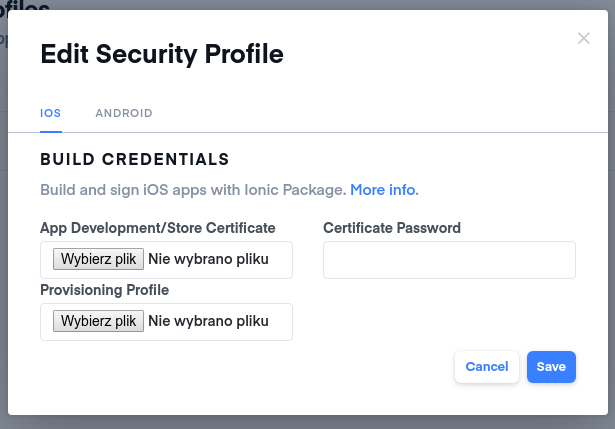Click the Provisioning Profile label

click(x=105, y=290)
